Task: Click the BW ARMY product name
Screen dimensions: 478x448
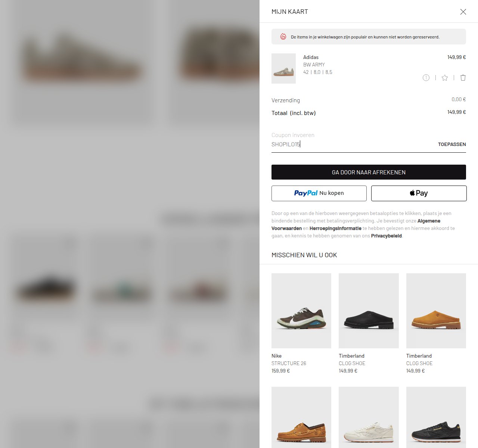Action: [x=314, y=65]
